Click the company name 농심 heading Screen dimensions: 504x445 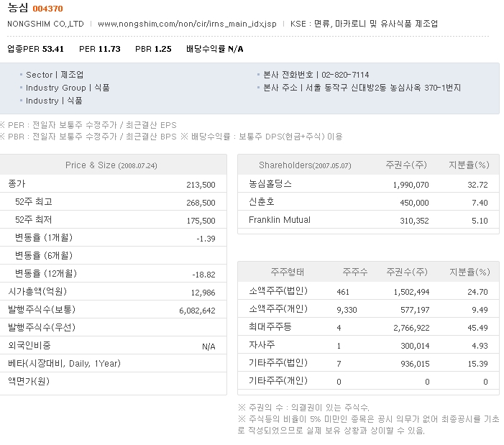18,8
